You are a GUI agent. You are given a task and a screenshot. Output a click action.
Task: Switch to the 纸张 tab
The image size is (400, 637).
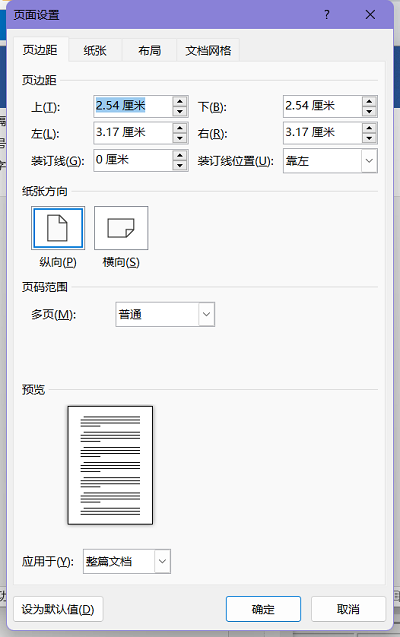95,50
